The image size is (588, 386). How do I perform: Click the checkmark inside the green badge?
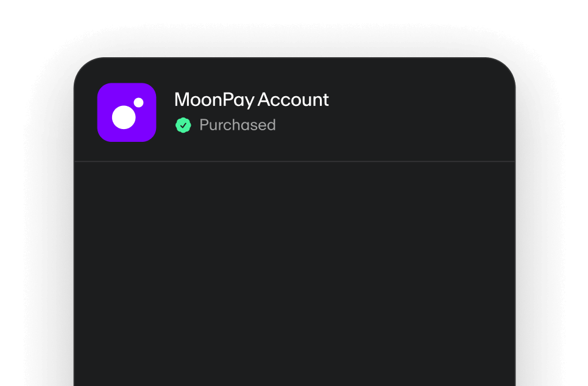pyautogui.click(x=183, y=125)
